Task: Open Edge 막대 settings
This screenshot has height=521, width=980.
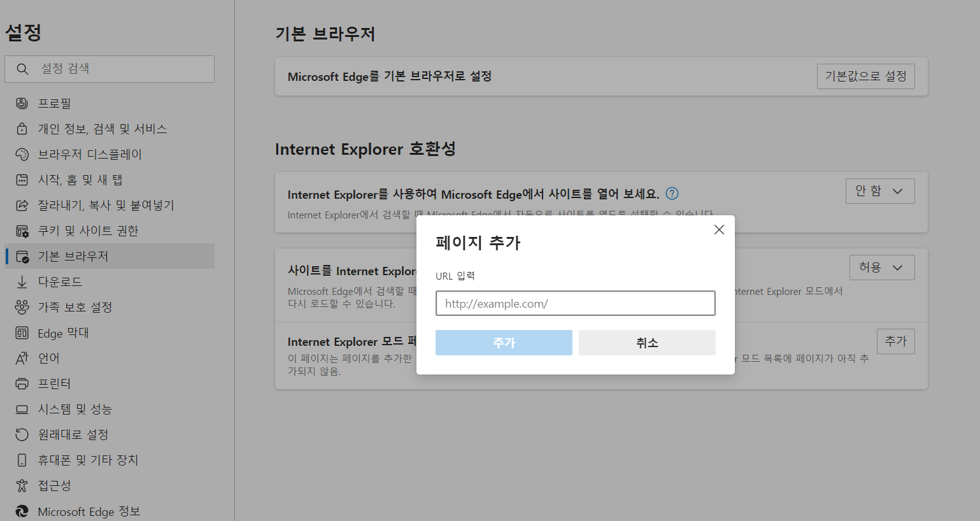Action: click(x=110, y=332)
